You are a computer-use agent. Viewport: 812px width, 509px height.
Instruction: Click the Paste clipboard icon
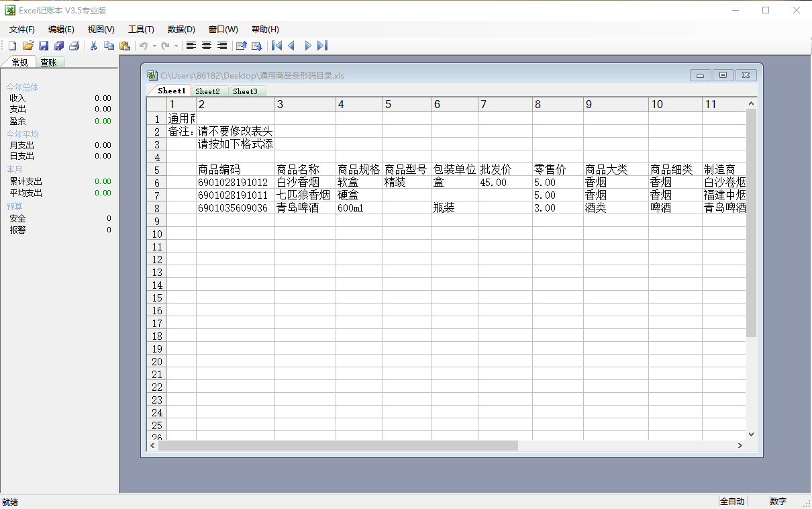coord(125,46)
